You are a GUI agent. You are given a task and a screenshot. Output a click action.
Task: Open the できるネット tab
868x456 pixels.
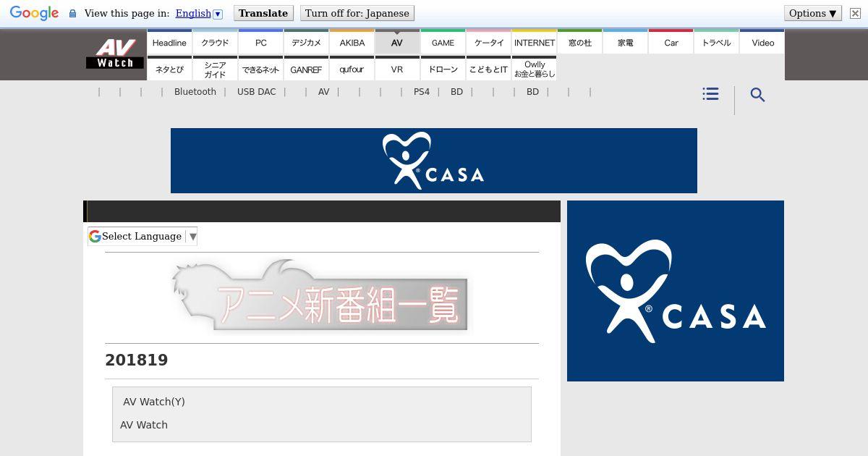pos(260,69)
